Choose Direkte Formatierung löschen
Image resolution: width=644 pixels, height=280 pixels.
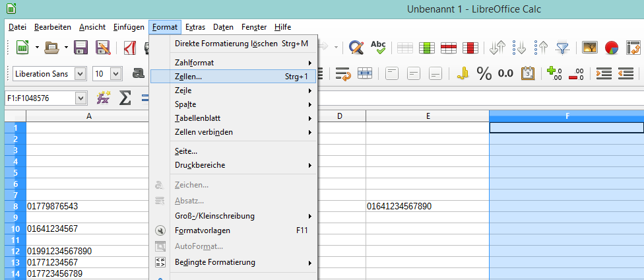[234, 44]
